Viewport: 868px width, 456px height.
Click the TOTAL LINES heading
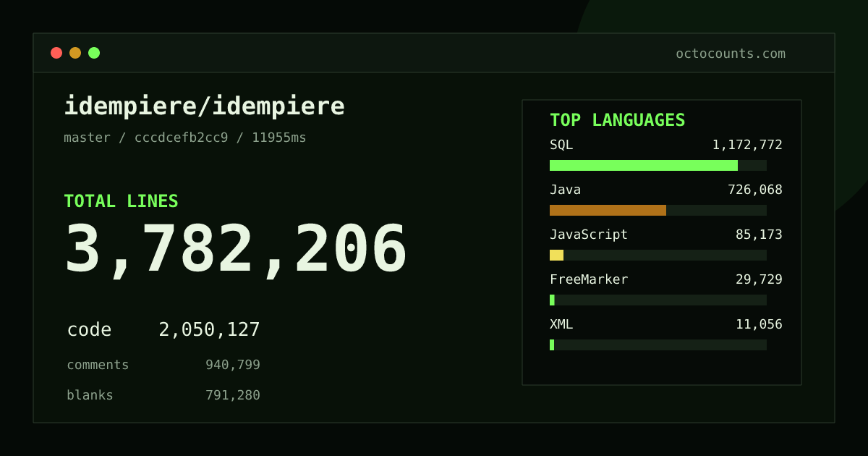[x=121, y=201]
